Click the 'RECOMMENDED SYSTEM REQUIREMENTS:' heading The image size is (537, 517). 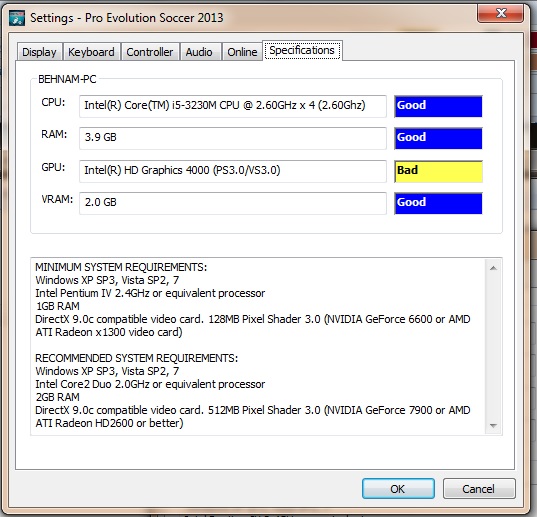click(x=137, y=358)
